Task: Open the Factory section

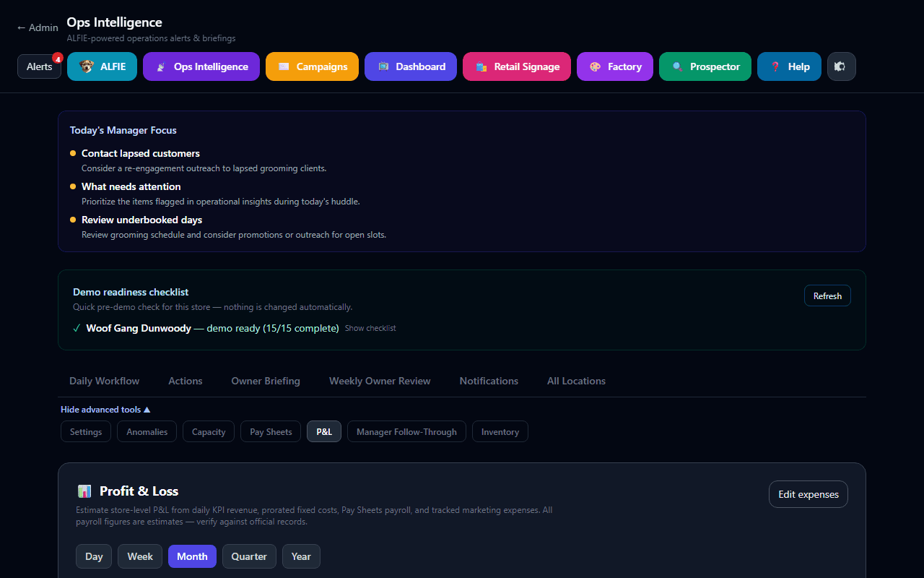Action: [x=615, y=66]
